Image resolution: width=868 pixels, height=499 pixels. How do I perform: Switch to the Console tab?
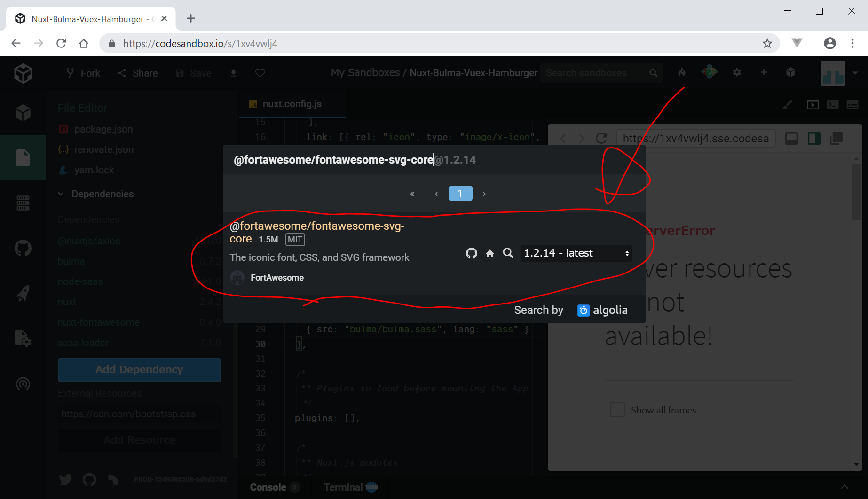[x=268, y=487]
